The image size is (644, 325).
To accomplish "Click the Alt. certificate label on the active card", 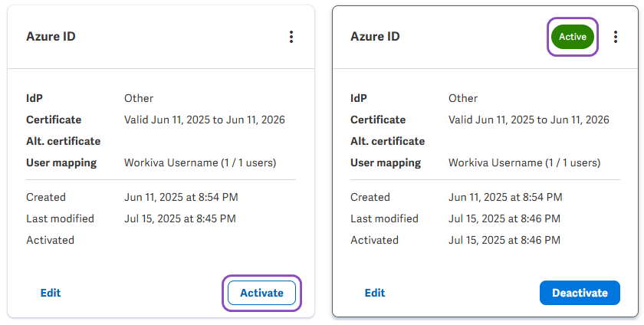I will 387,141.
